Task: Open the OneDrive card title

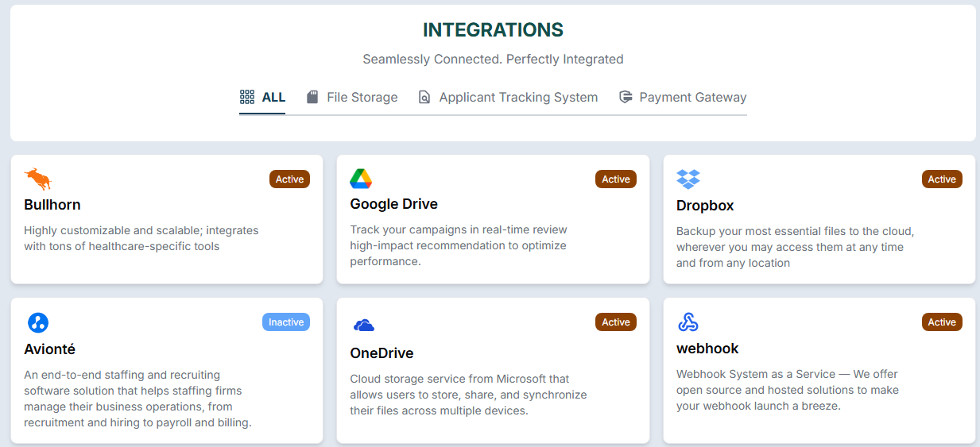Action: click(x=382, y=353)
